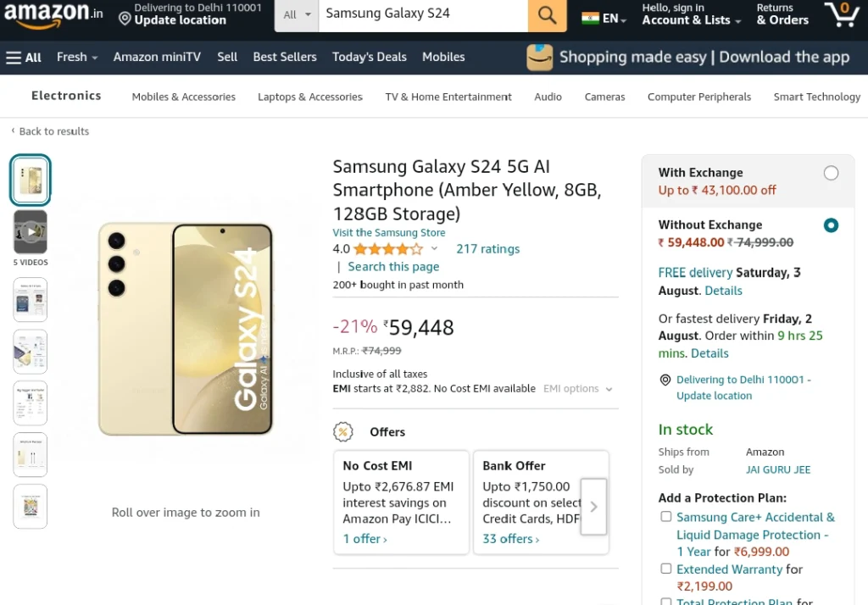Viewport: 868px width, 605px height.
Task: Expand the star rating breakdown chevron
Action: [435, 248]
